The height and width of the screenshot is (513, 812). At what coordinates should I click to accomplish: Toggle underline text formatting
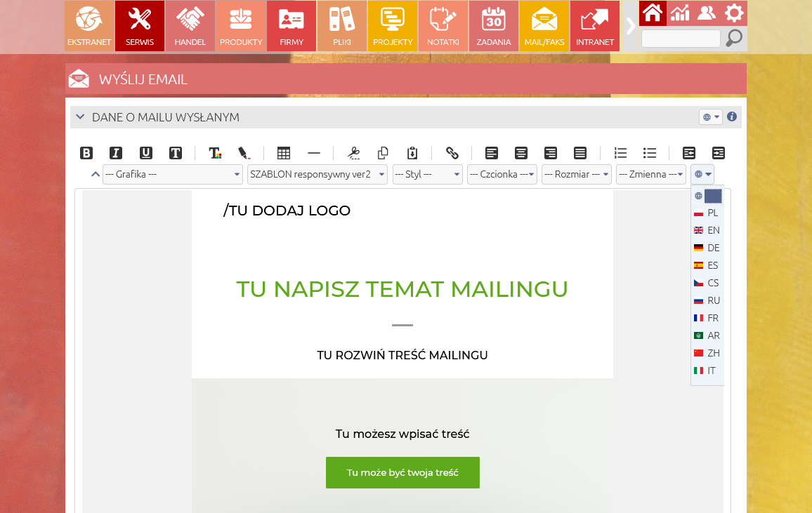pyautogui.click(x=145, y=153)
